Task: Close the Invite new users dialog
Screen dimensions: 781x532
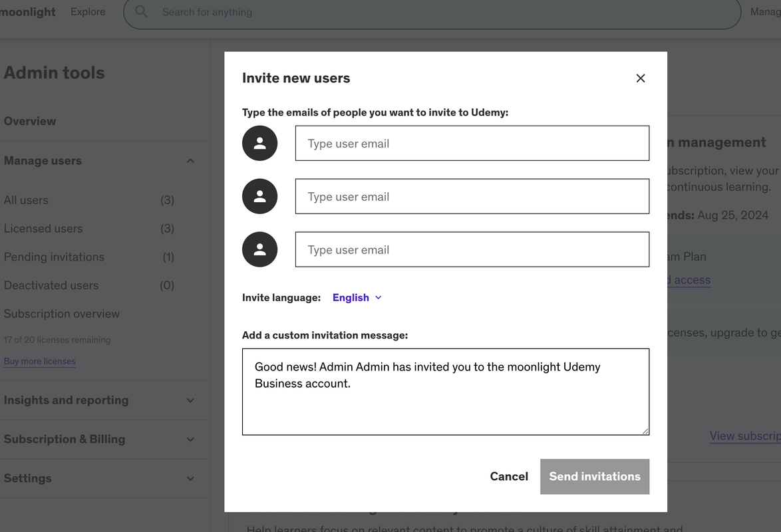Action: 641,78
